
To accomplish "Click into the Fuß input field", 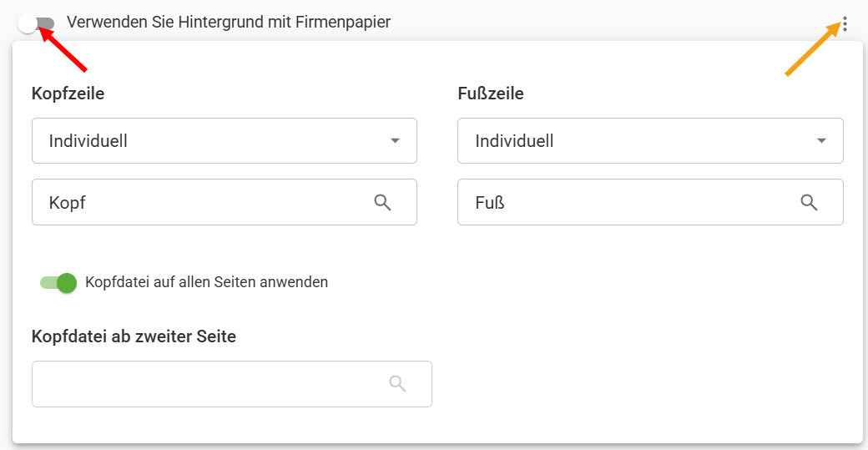I will click(650, 202).
